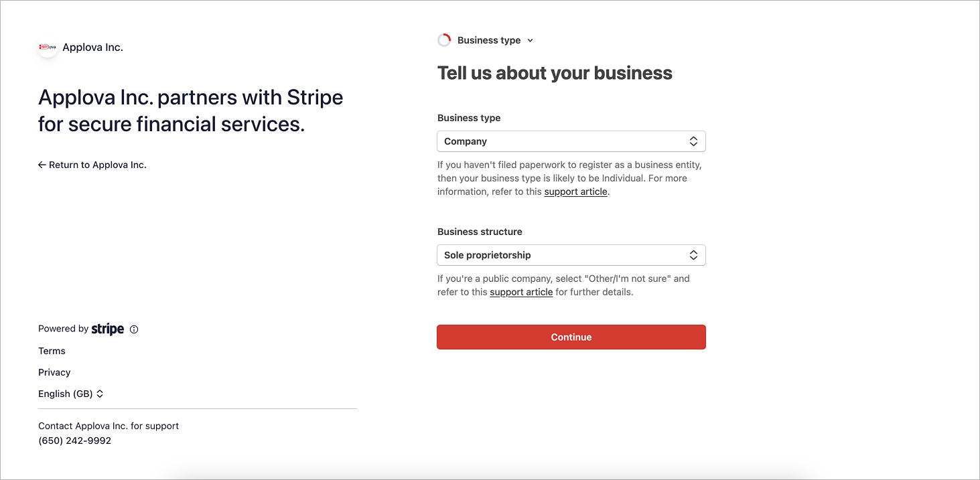The image size is (980, 480).
Task: Open support article link under Business structure
Action: point(521,292)
